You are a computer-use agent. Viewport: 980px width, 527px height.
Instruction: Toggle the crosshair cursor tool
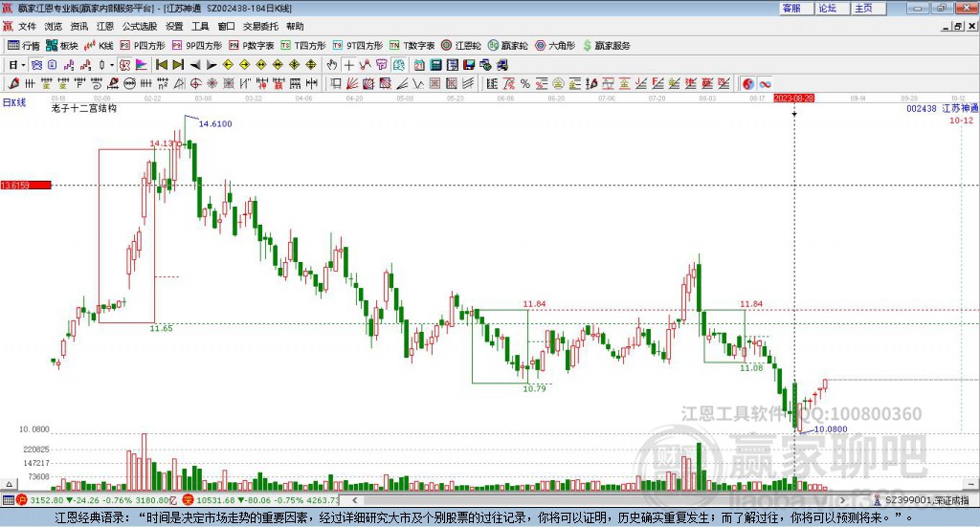pyautogui.click(x=348, y=65)
